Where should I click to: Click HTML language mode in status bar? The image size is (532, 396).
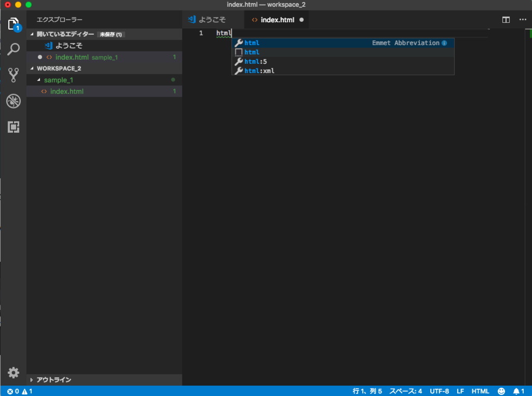[480, 391]
